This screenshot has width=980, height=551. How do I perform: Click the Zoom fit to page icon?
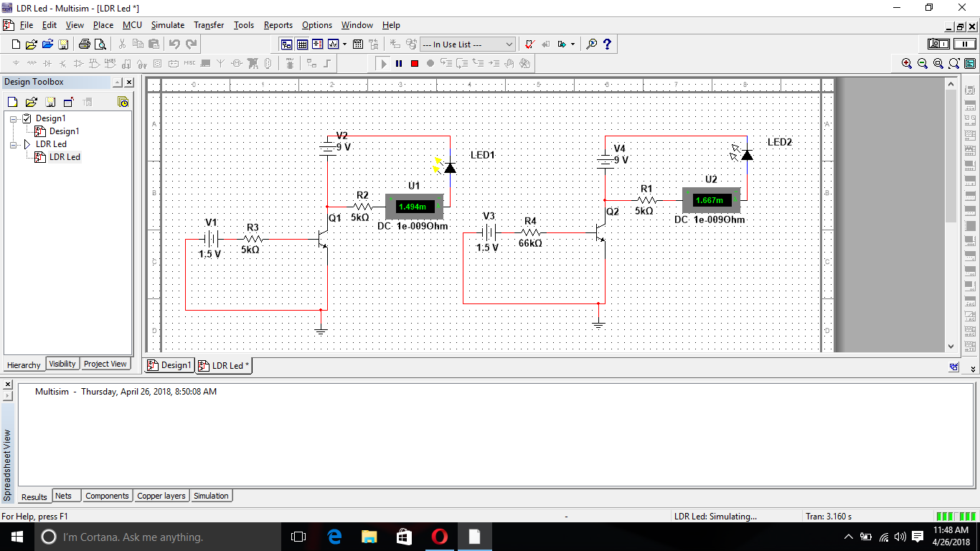coord(954,63)
